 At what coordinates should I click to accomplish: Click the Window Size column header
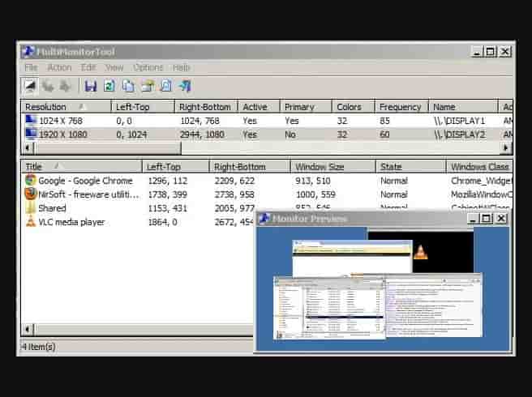[x=333, y=166]
